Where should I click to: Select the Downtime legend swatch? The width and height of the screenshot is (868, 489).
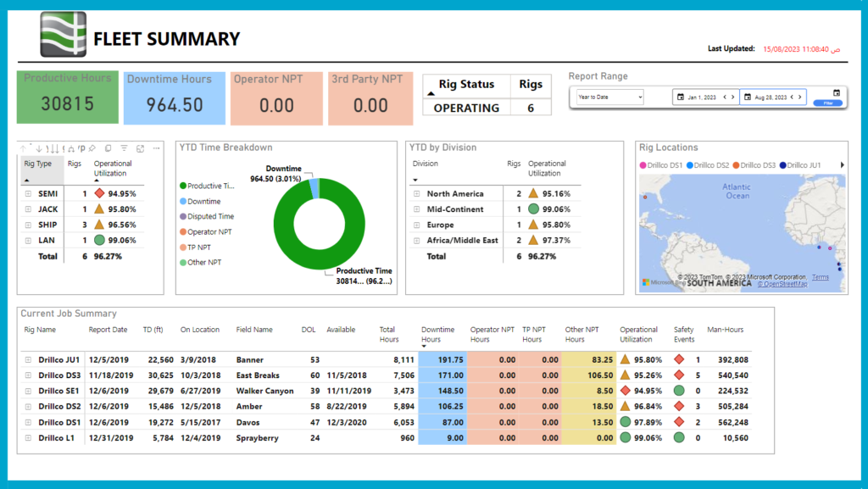tap(183, 202)
